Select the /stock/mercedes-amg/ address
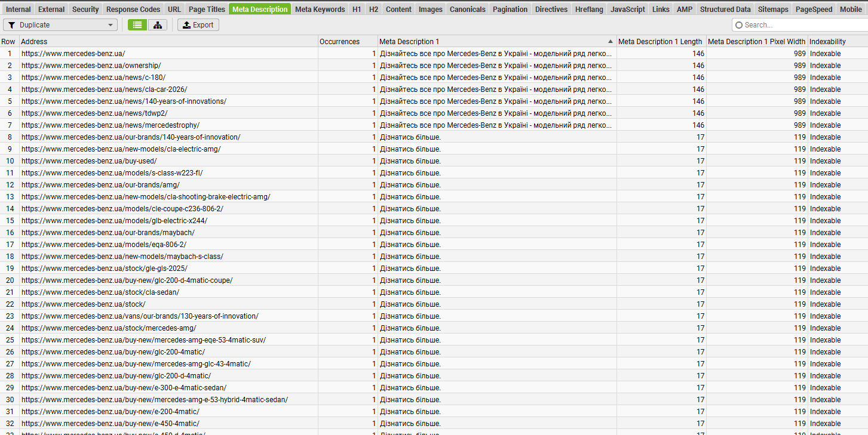 point(109,328)
